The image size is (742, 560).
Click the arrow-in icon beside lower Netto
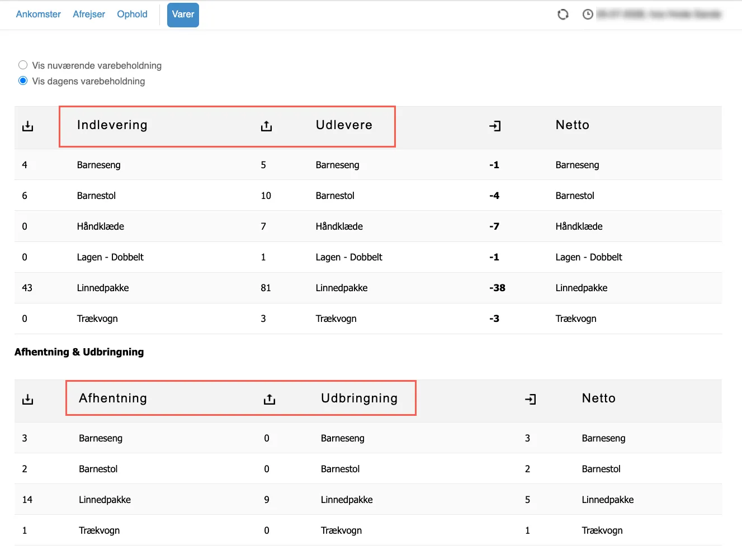pyautogui.click(x=531, y=399)
